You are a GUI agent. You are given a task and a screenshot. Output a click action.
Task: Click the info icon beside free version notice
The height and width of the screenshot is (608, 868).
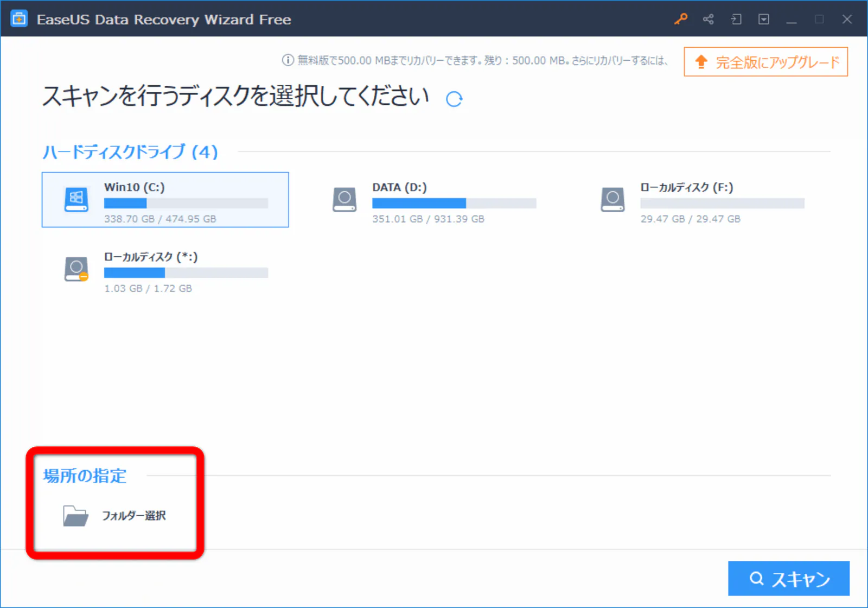[x=288, y=60]
